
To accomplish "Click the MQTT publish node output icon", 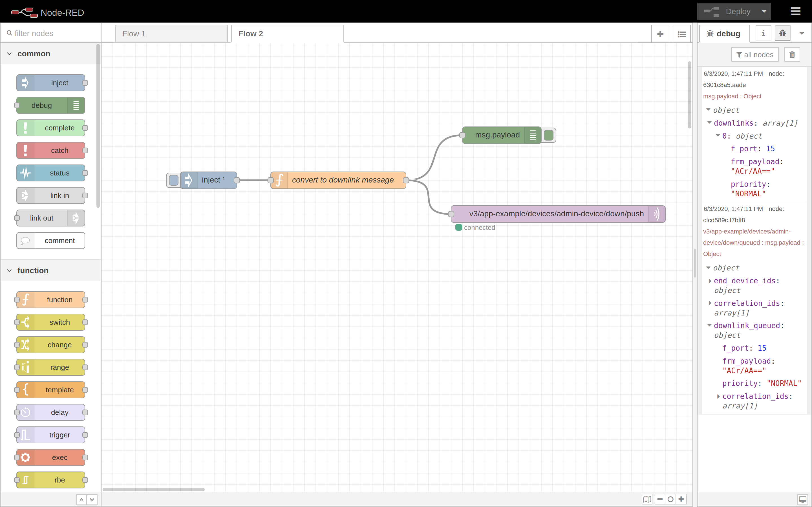I will click(656, 213).
